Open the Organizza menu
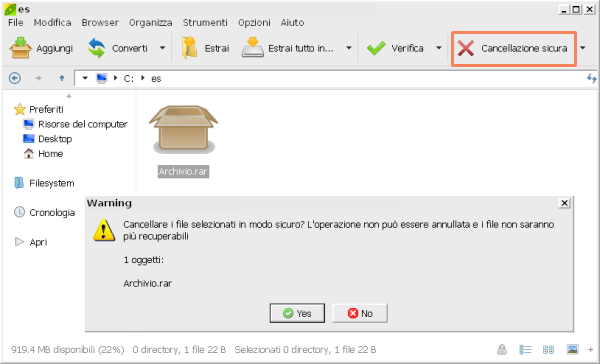Screen dimensions: 600x364 [x=150, y=23]
